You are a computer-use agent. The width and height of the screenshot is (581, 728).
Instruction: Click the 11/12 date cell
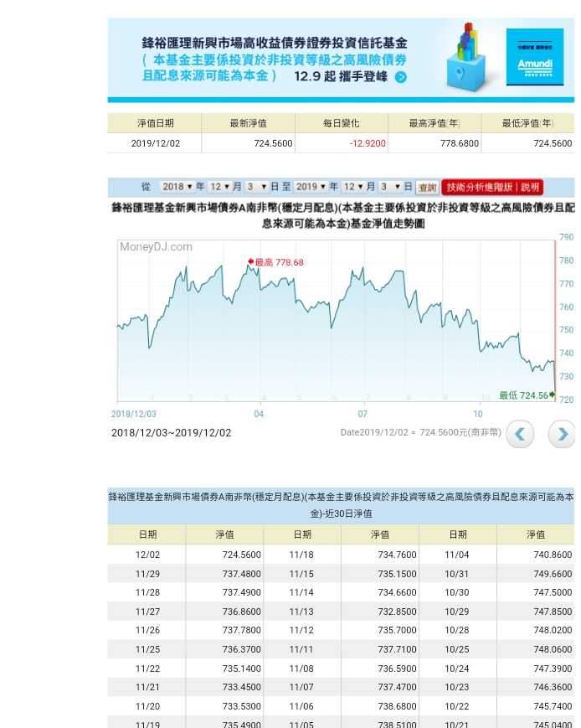pyautogui.click(x=301, y=630)
